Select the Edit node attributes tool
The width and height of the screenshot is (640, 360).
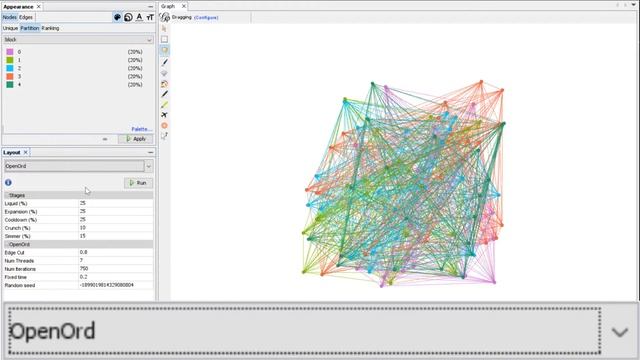pyautogui.click(x=164, y=136)
